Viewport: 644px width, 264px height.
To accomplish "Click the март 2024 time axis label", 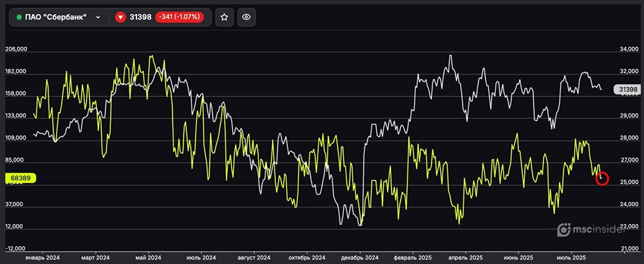I will (x=95, y=258).
